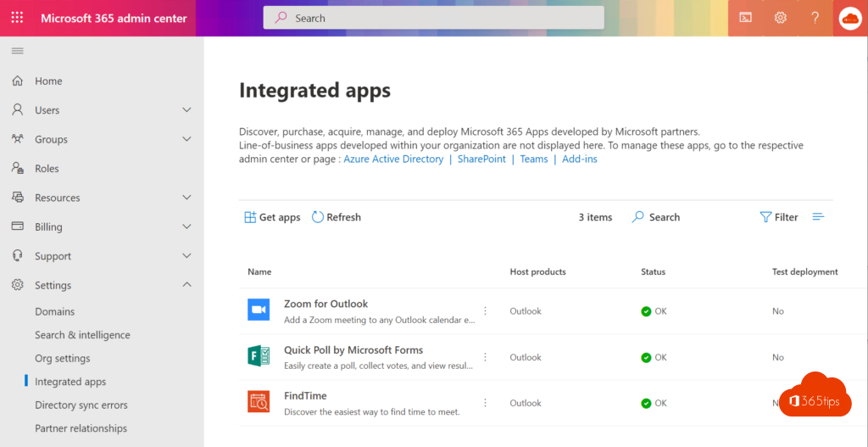Sort by the Name column header

coord(259,272)
